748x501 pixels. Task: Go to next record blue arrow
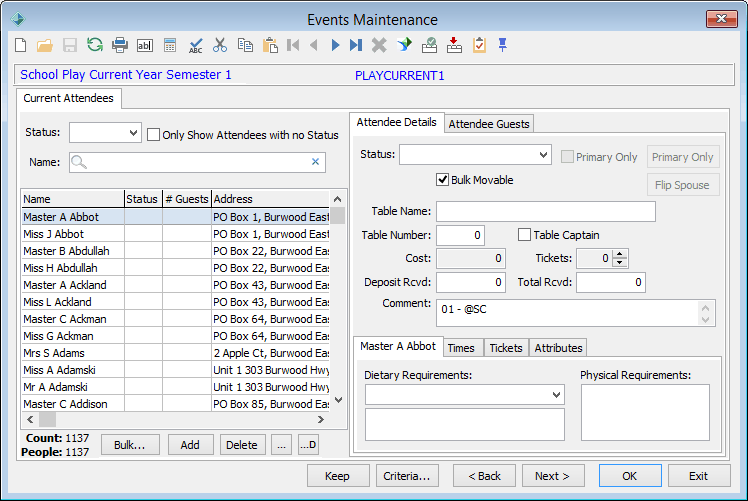pos(335,45)
